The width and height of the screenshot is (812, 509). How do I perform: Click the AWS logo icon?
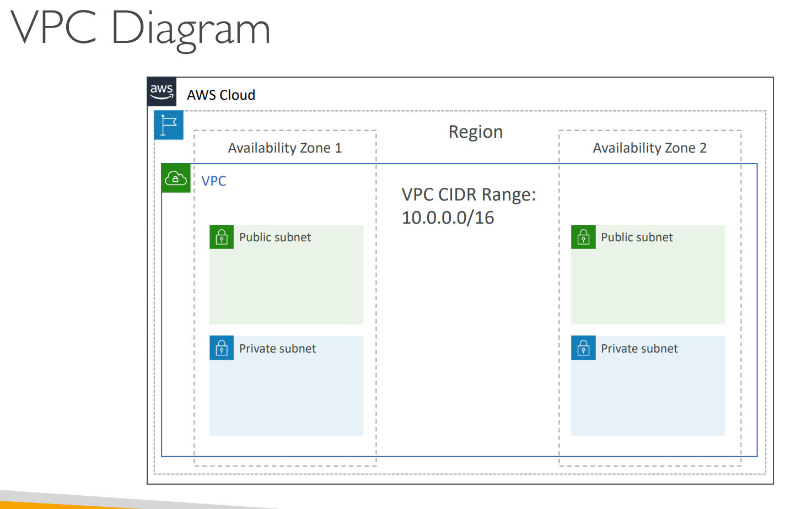[162, 91]
